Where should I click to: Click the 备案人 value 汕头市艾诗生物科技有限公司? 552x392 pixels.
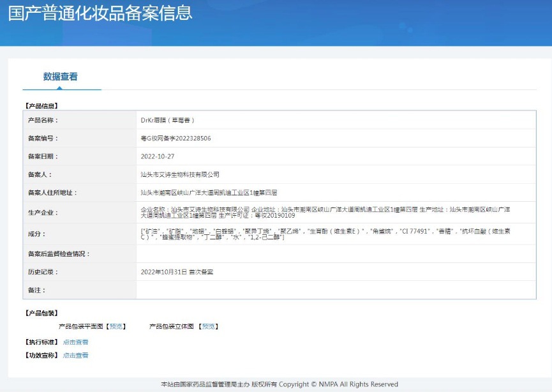tap(180, 175)
